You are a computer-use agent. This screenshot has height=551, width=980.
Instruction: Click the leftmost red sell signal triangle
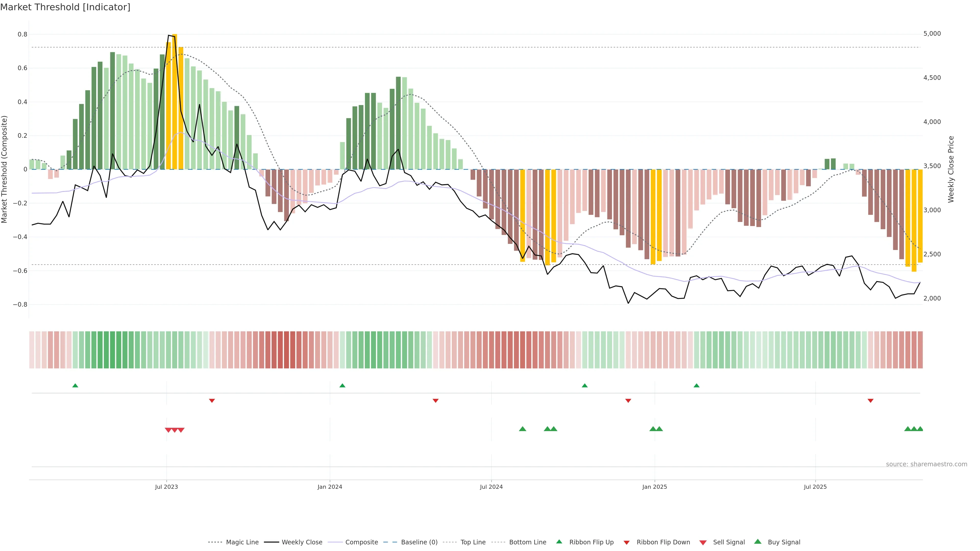(168, 430)
